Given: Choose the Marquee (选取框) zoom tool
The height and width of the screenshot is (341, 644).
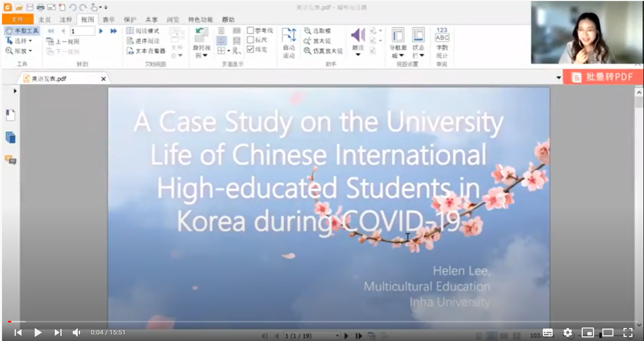Looking at the screenshot, I should point(317,31).
